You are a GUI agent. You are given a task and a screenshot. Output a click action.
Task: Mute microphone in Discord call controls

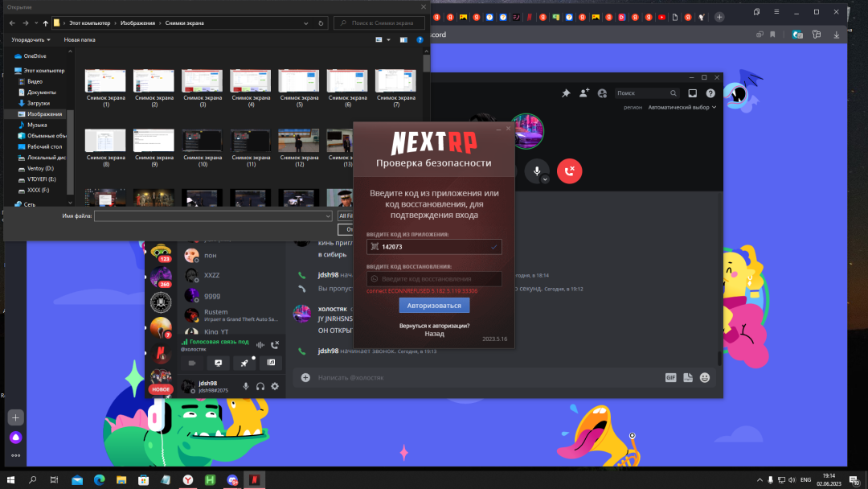[x=536, y=171]
